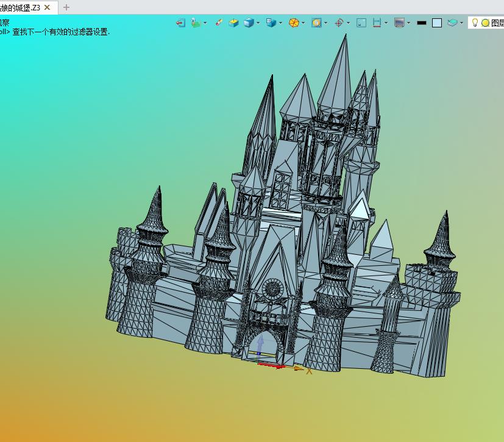504x442 pixels.
Task: Expand dropdown beside red crosshair icon
Action: 349,23
